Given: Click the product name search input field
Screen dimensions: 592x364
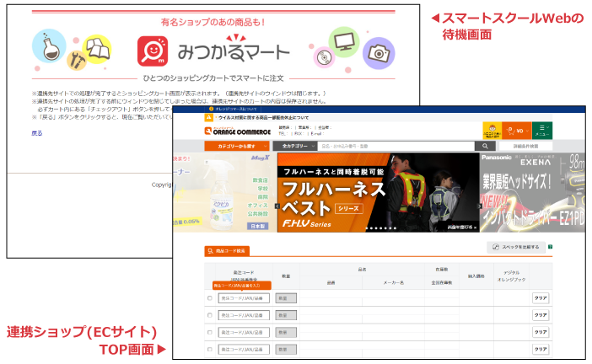Looking at the screenshot, I should click(396, 146).
